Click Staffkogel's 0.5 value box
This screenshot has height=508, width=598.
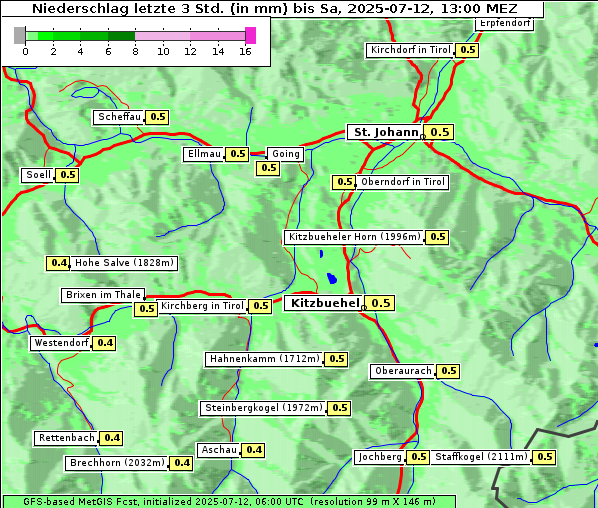click(544, 457)
